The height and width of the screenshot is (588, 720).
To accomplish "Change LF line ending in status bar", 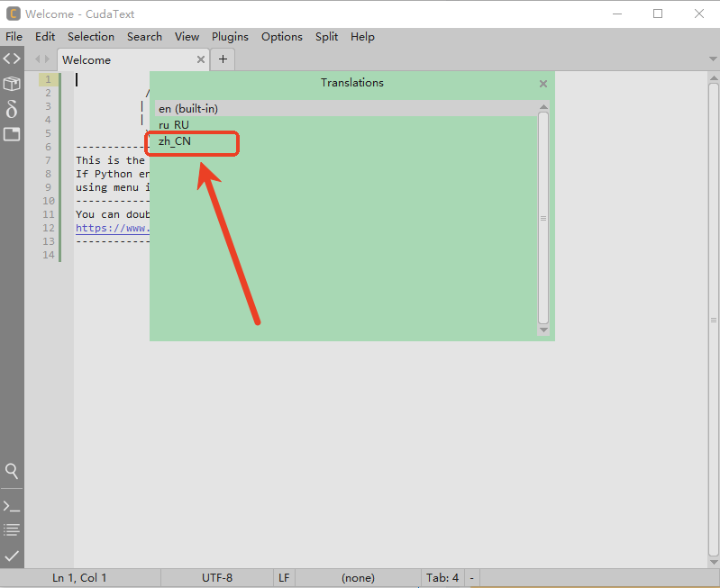I will [284, 578].
